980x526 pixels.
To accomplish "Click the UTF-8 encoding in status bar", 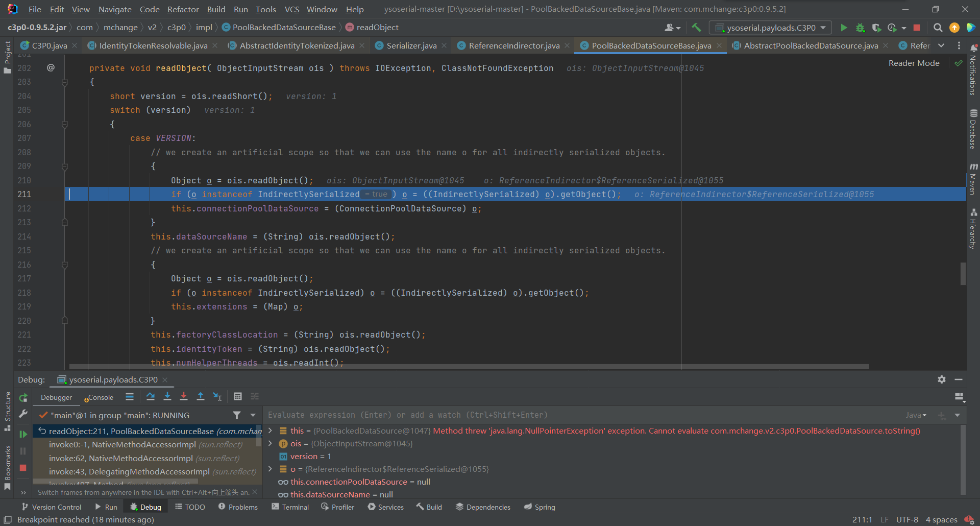I will (907, 519).
